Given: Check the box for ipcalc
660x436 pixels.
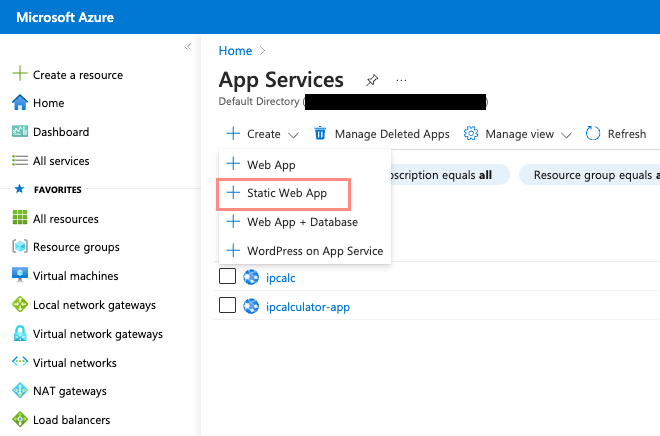Looking at the screenshot, I should pos(227,277).
